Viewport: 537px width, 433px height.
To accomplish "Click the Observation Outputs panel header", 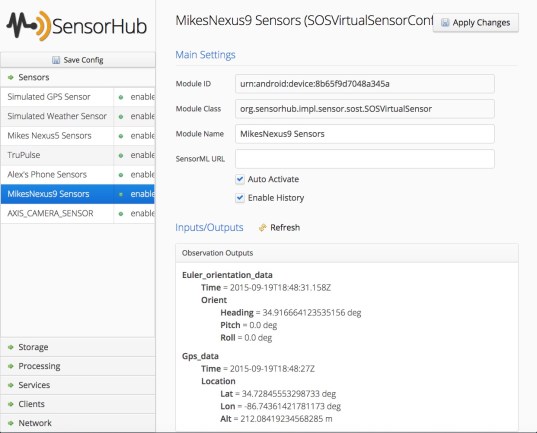I will [347, 253].
